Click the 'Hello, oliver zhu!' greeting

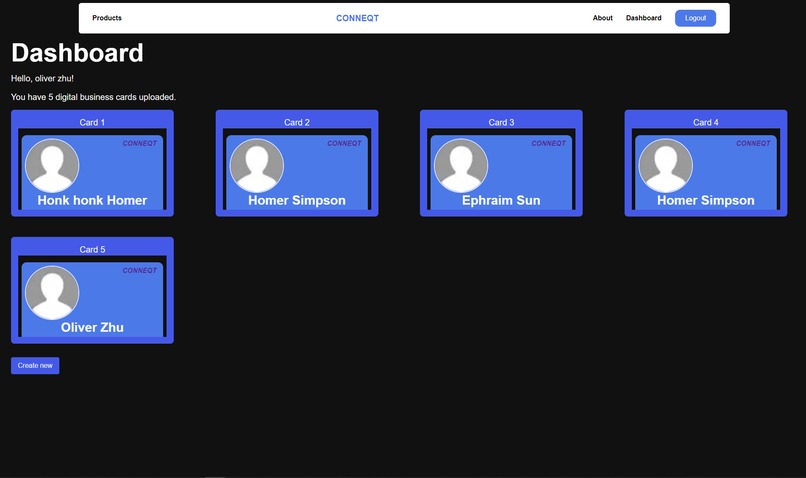(42, 79)
